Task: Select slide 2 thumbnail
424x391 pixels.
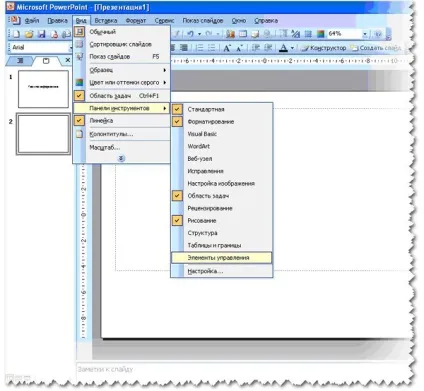Action: [43, 134]
